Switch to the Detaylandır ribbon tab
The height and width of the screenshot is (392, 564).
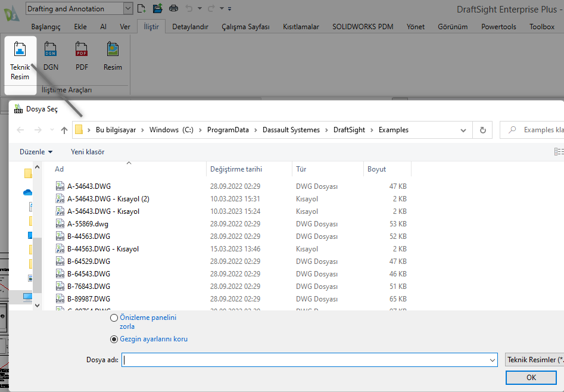coord(190,27)
